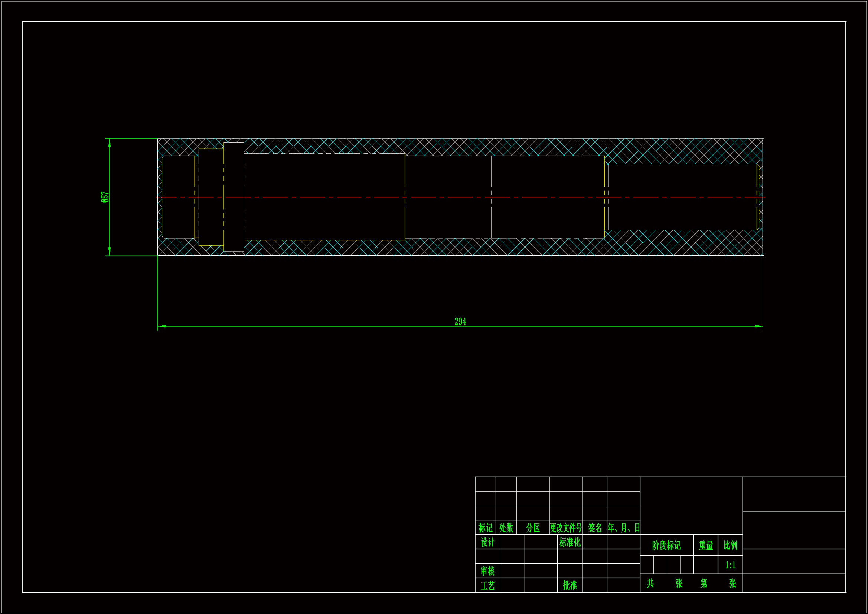Select the Ø57 diameter dimension text
The height and width of the screenshot is (614, 868).
[x=105, y=197]
